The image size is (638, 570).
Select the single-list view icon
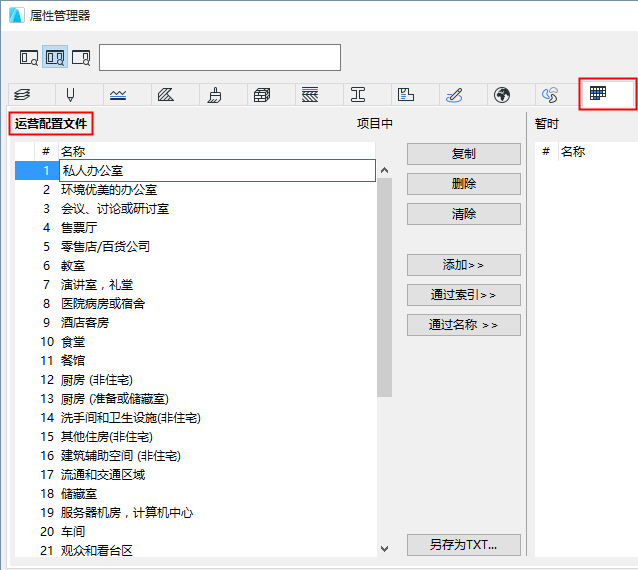point(29,57)
